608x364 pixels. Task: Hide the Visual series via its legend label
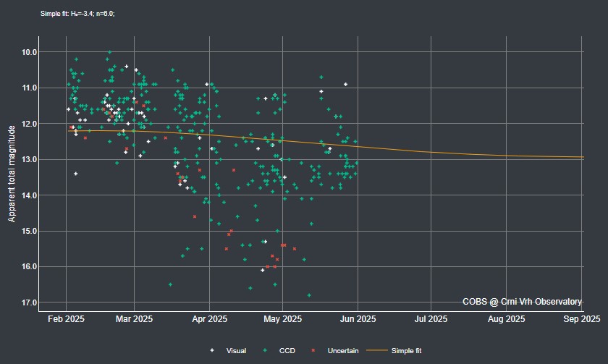236,350
